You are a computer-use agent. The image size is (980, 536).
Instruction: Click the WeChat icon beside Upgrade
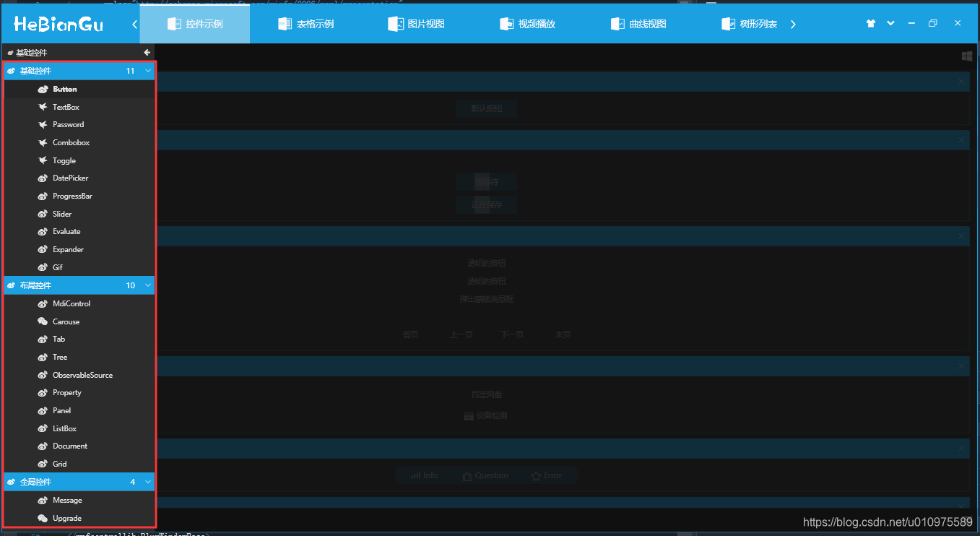[x=43, y=518]
